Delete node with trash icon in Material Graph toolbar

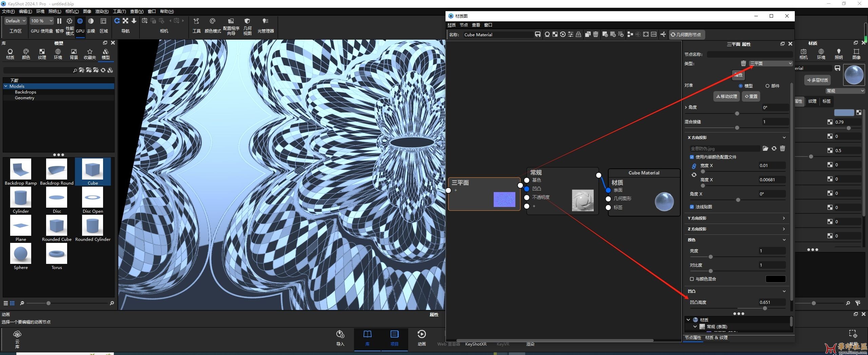point(596,35)
